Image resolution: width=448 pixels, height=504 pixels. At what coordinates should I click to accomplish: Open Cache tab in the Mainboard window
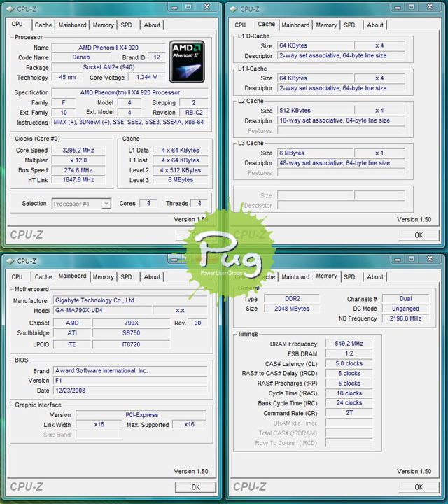coord(43,277)
